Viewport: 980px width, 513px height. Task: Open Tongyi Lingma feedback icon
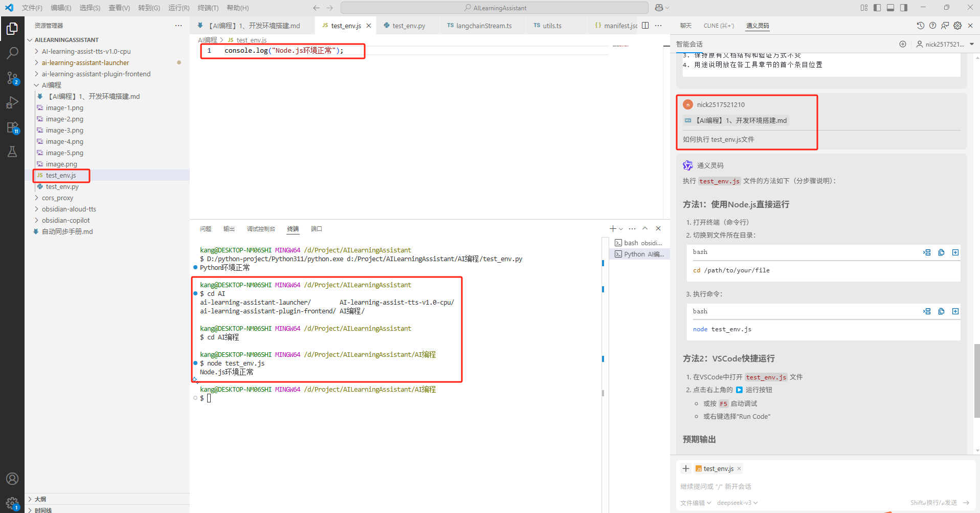[945, 26]
